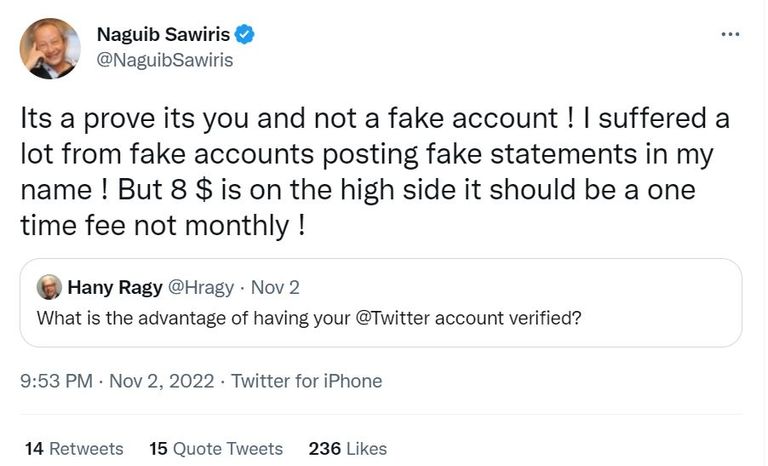Click the Naguib Sawiris display name
This screenshot has width=768, height=466.
(x=164, y=35)
